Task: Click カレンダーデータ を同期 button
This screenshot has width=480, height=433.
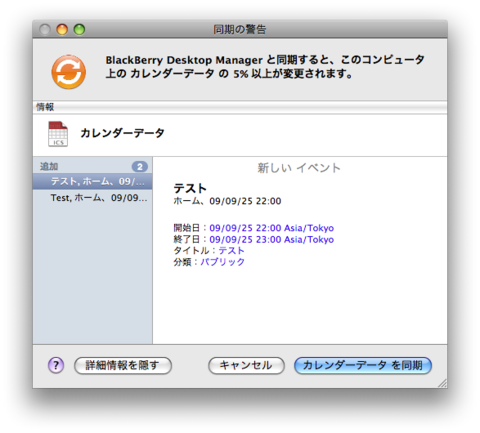Action: 363,365
